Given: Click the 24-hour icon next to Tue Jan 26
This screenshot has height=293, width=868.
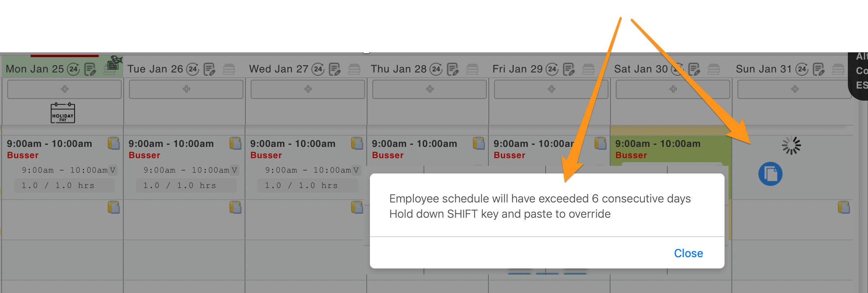Looking at the screenshot, I should point(193,69).
